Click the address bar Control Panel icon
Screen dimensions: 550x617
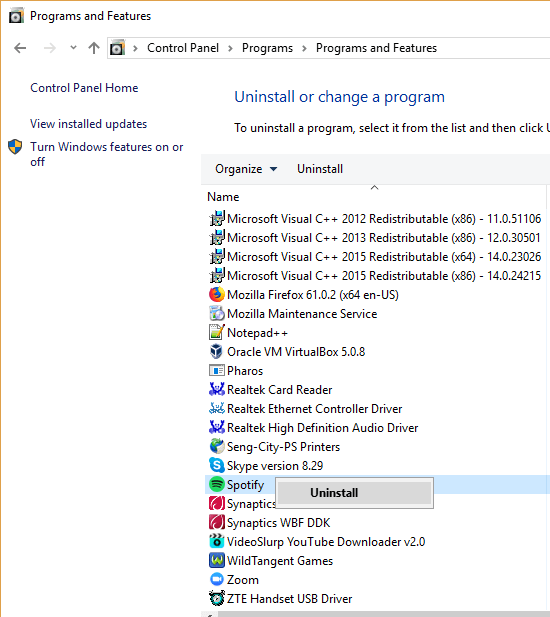click(x=117, y=48)
